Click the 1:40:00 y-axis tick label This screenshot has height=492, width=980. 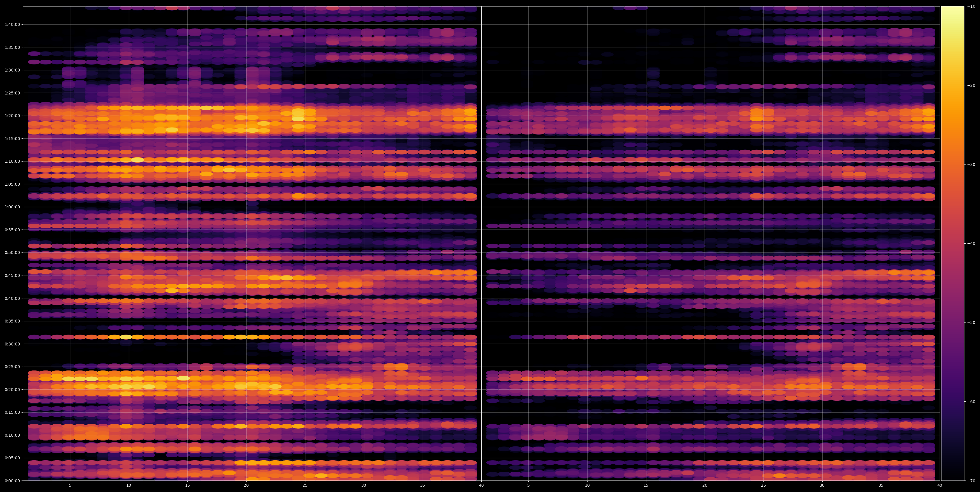12,24
